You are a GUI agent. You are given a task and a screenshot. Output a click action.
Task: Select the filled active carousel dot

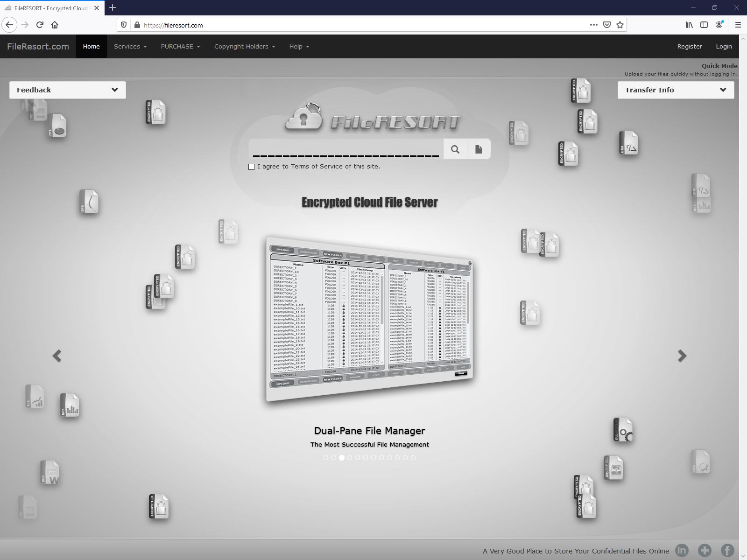[342, 458]
